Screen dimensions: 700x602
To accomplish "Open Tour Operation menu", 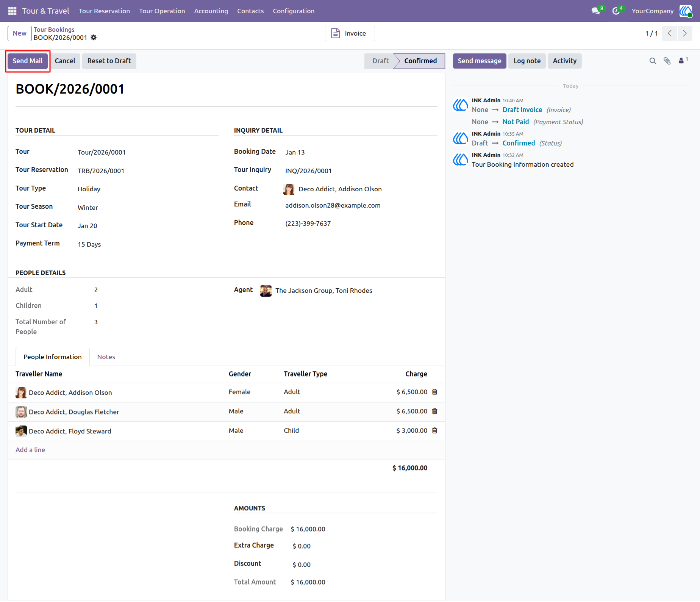I will [x=162, y=11].
